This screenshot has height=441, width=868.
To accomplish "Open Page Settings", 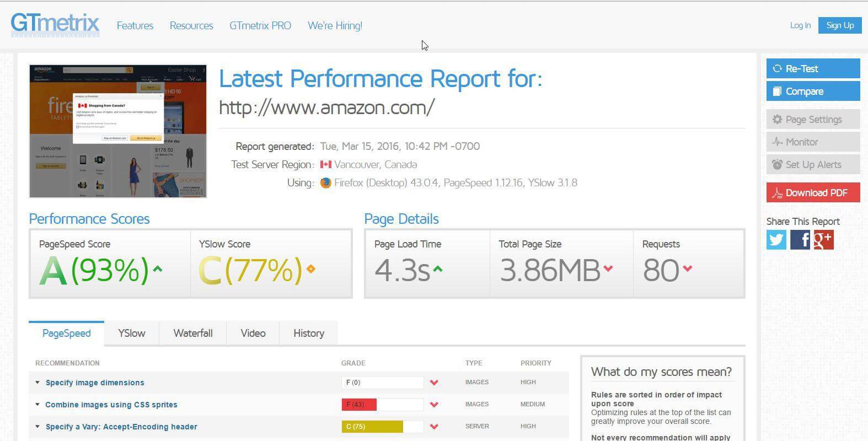I will point(813,120).
